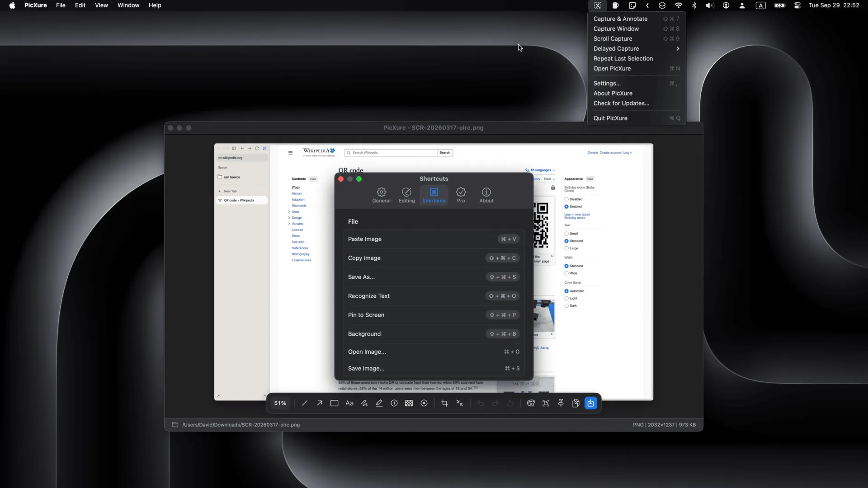Viewport: 868px width, 488px height.
Task: Choose Scroll Capture menu entry
Action: tap(637, 38)
